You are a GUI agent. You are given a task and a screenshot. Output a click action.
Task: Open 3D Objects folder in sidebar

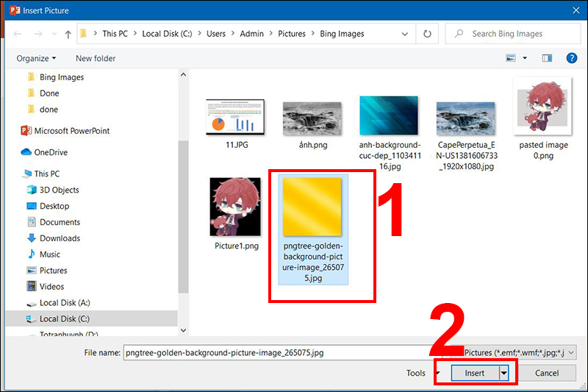[x=59, y=190]
